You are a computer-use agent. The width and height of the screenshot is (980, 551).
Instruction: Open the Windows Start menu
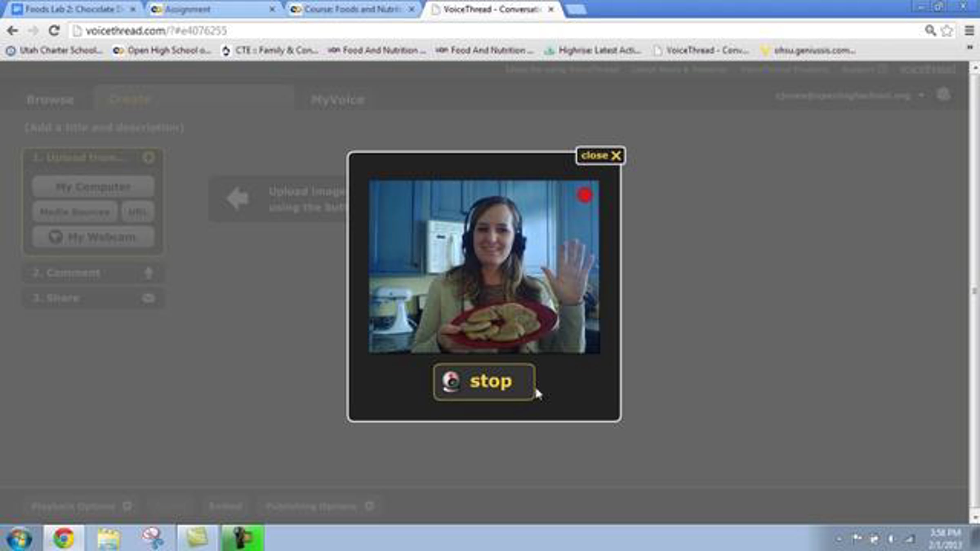[x=18, y=538]
